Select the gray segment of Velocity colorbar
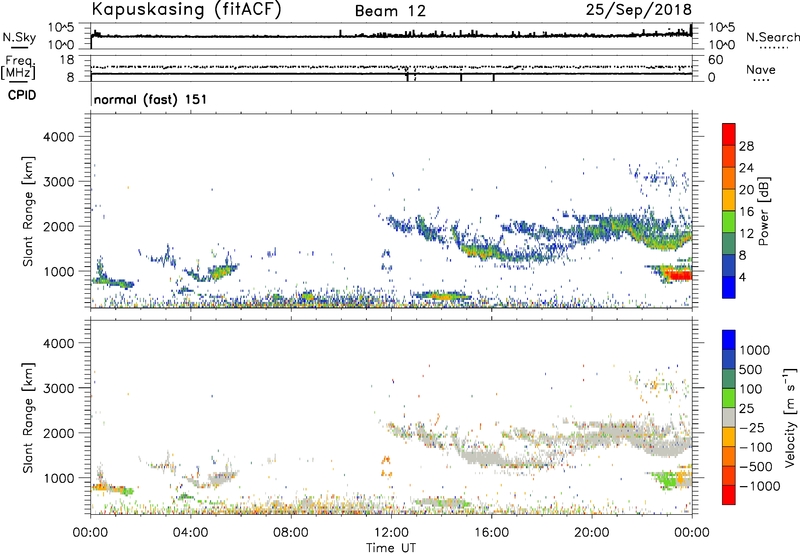Viewport: 800px width, 554px height. (729, 417)
